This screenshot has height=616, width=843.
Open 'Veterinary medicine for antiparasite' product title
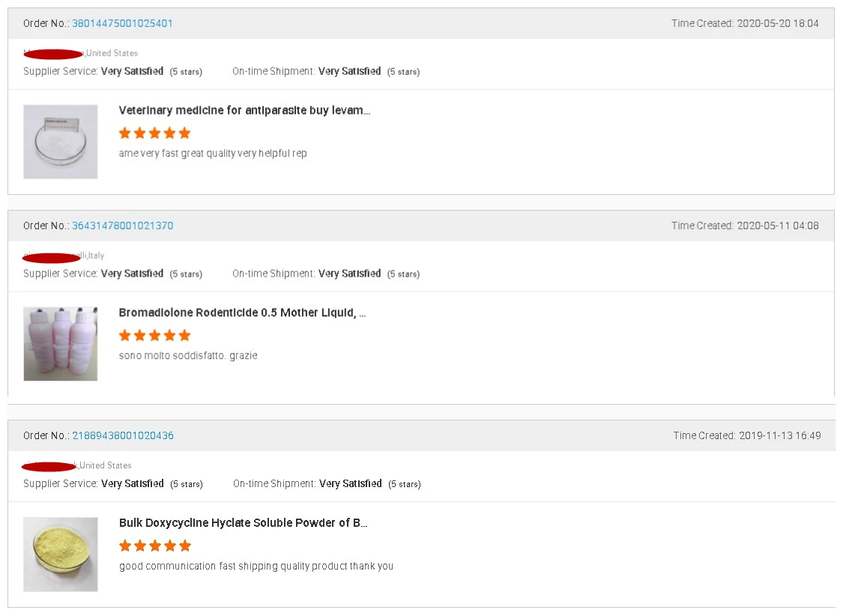(244, 110)
